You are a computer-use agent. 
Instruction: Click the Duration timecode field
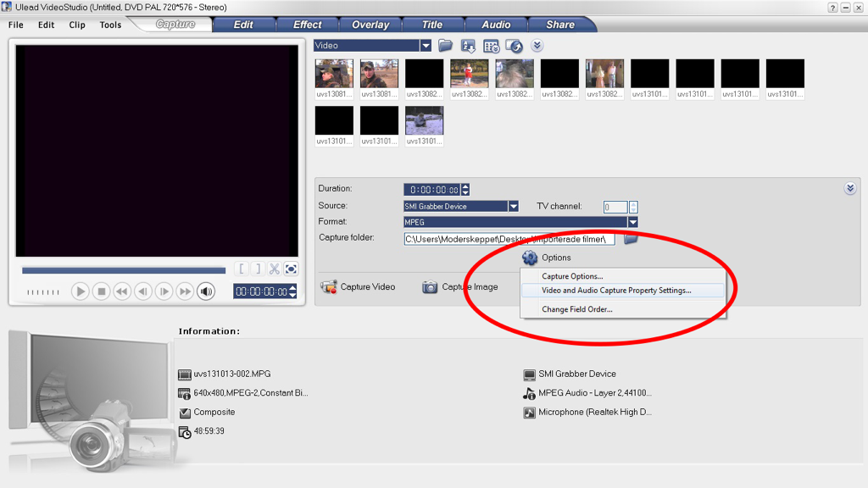click(432, 190)
